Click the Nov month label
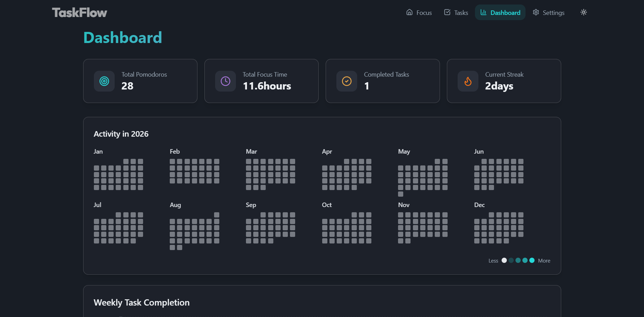This screenshot has height=317, width=644. [404, 205]
